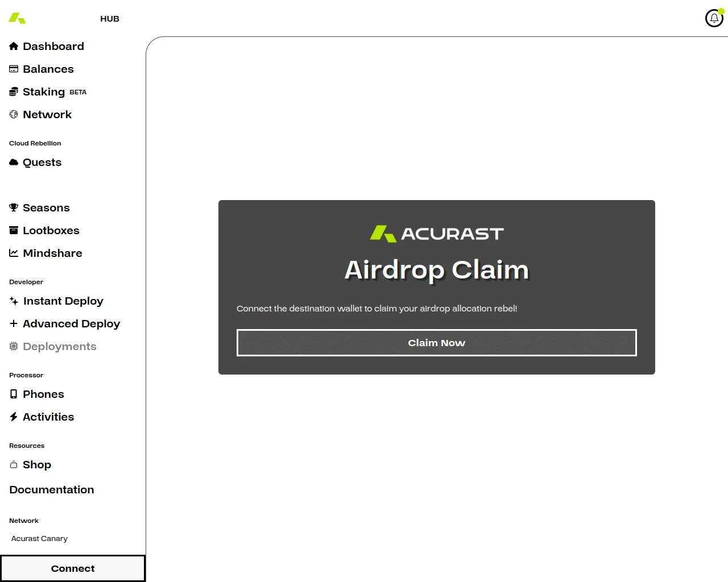Click the Claim Now button
The height and width of the screenshot is (582, 728).
437,343
